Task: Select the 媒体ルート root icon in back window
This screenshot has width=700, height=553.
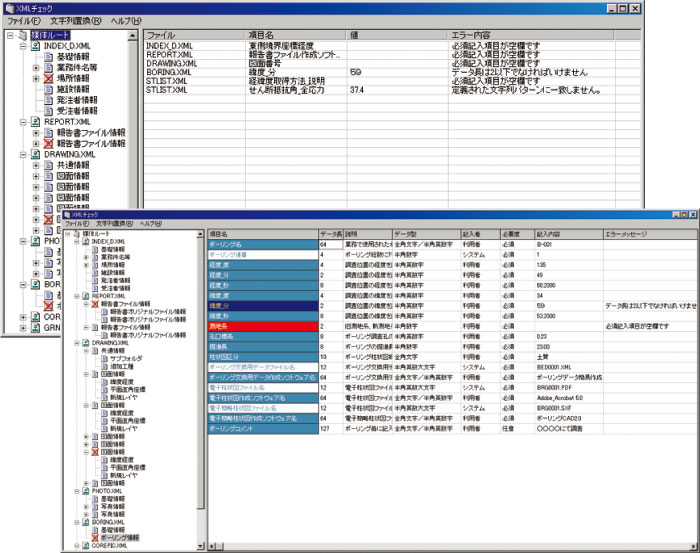Action: [22, 35]
